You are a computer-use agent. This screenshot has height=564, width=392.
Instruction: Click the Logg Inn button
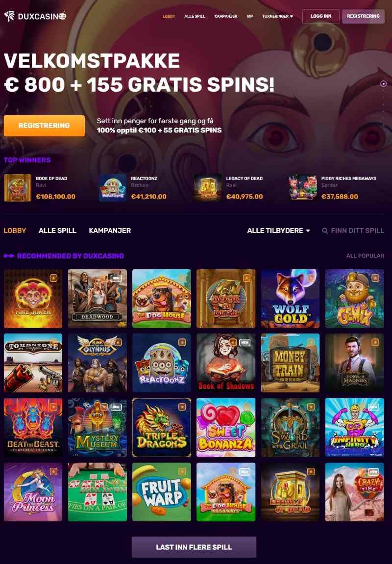[x=320, y=16]
